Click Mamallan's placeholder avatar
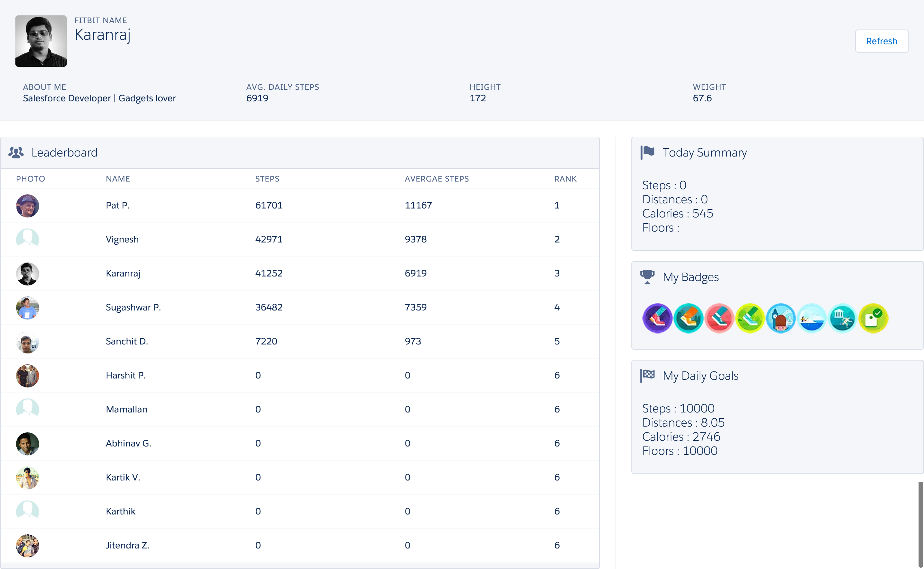Image resolution: width=924 pixels, height=569 pixels. pyautogui.click(x=28, y=410)
